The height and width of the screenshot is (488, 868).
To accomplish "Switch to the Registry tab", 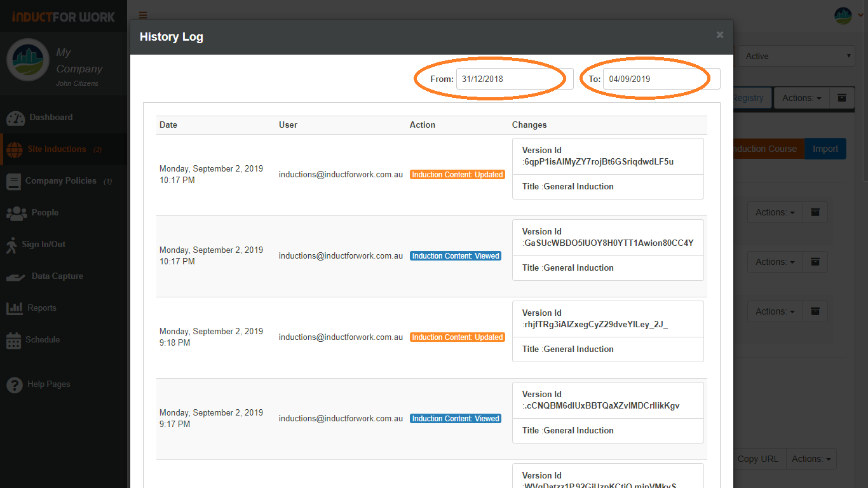I will tap(749, 98).
